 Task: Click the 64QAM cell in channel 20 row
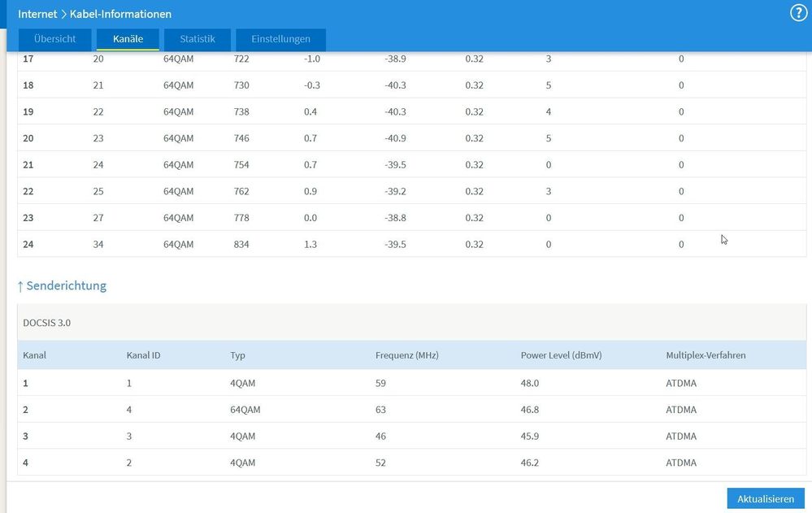[x=178, y=138]
